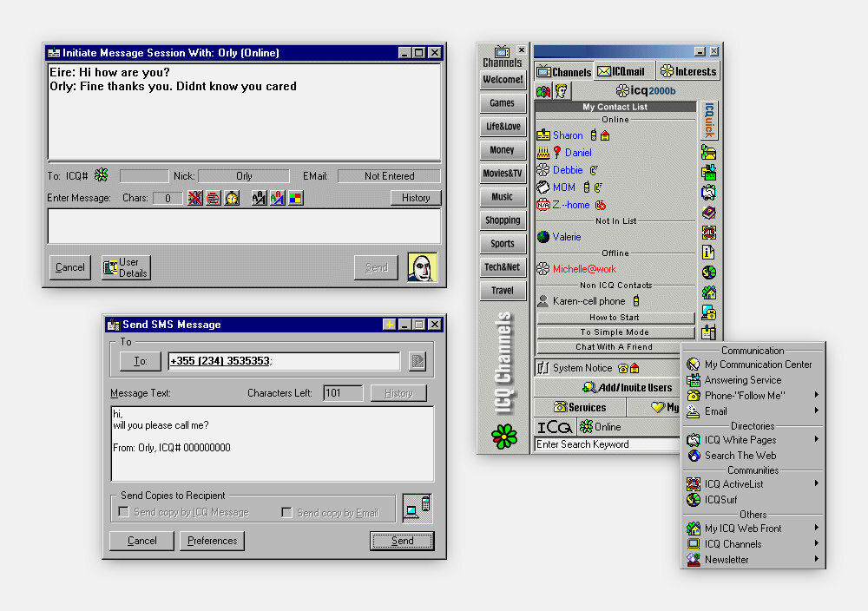The height and width of the screenshot is (611, 868).
Task: Switch to the Interests tab
Action: (688, 71)
